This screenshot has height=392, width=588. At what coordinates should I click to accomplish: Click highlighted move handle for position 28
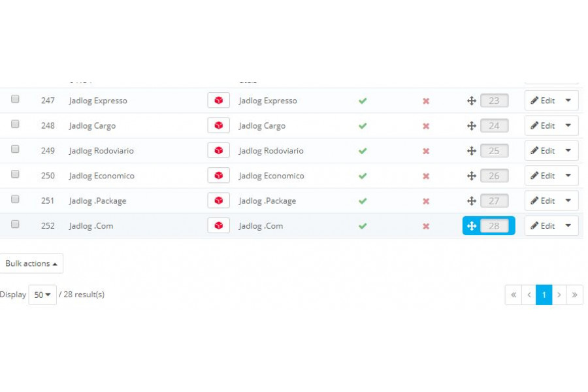472,226
